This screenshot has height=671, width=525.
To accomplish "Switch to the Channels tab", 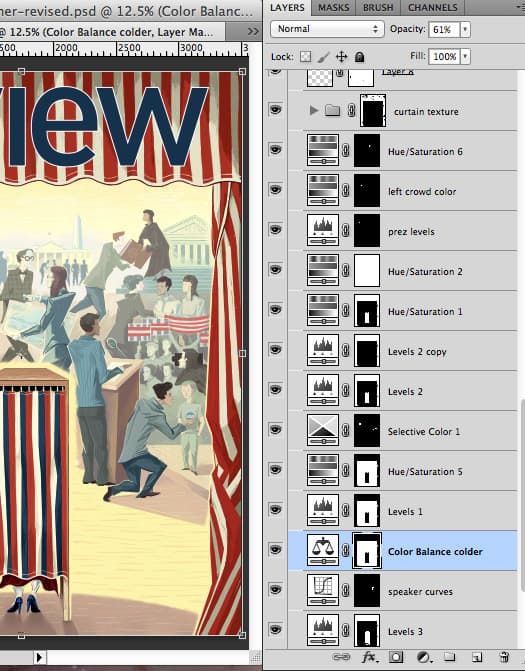I will click(x=433, y=7).
